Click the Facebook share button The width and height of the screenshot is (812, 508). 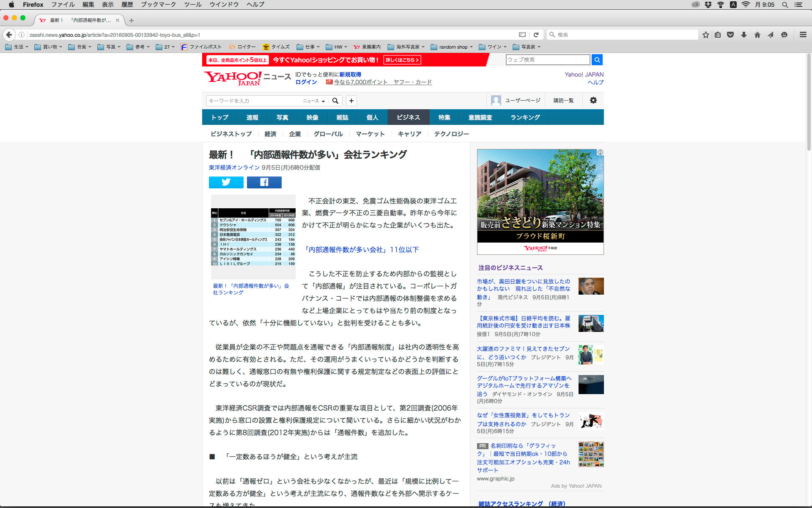tap(264, 182)
